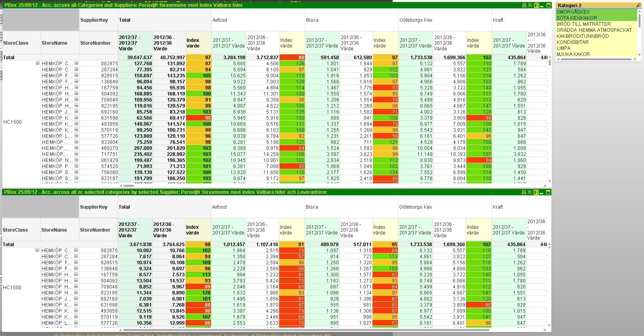644x336 pixels.
Task: Click the bottom table's horizontal scroll-right arrow
Action: 545,330
